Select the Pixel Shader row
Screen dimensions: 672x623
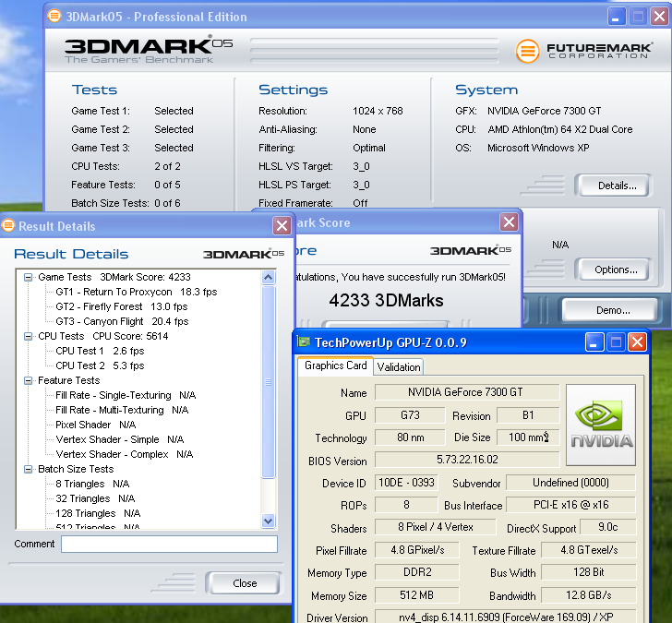(96, 425)
